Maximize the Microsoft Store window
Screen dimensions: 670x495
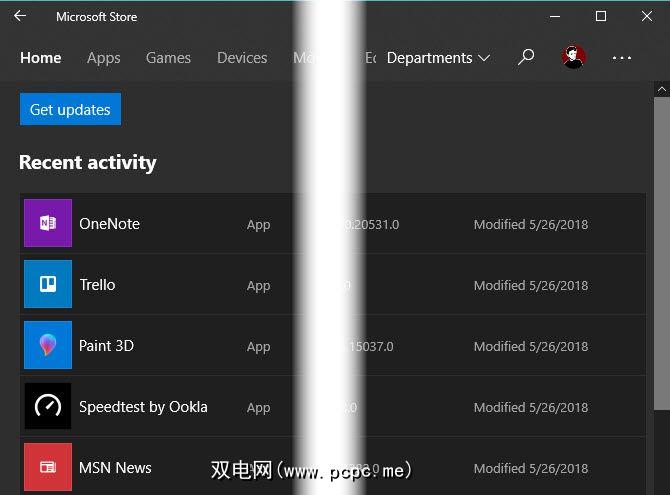[x=601, y=16]
